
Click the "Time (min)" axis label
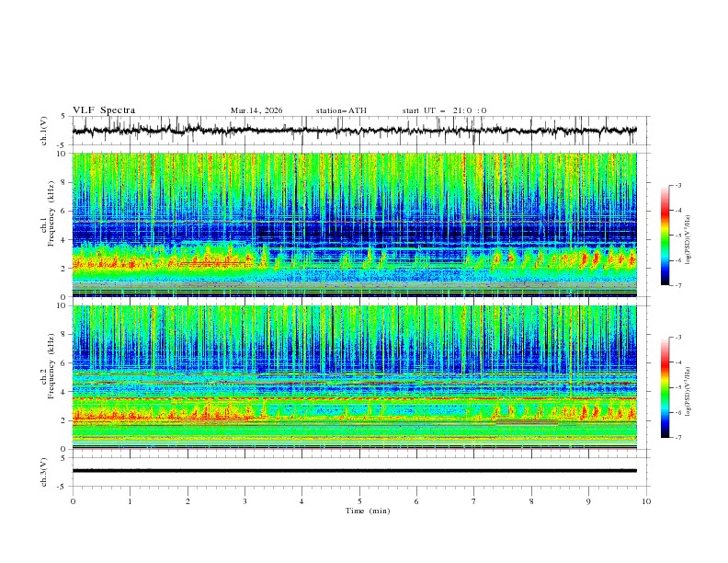tap(368, 511)
